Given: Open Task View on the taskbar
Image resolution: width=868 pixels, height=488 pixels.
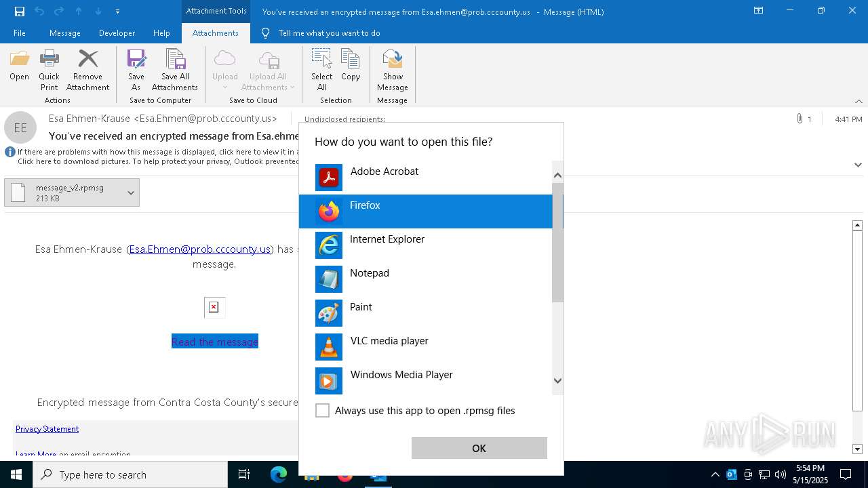Looking at the screenshot, I should click(x=244, y=474).
